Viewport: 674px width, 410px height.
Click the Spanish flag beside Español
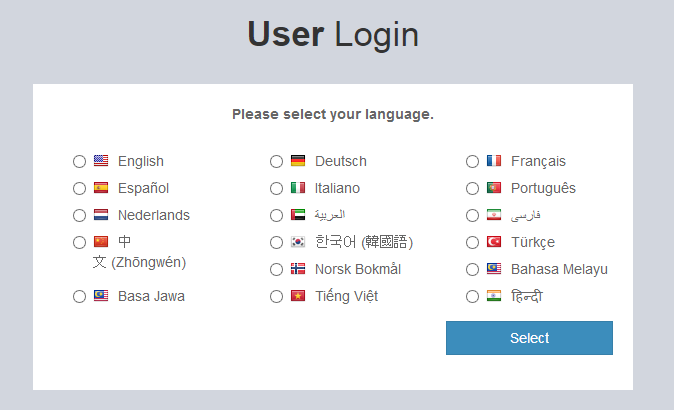(101, 188)
